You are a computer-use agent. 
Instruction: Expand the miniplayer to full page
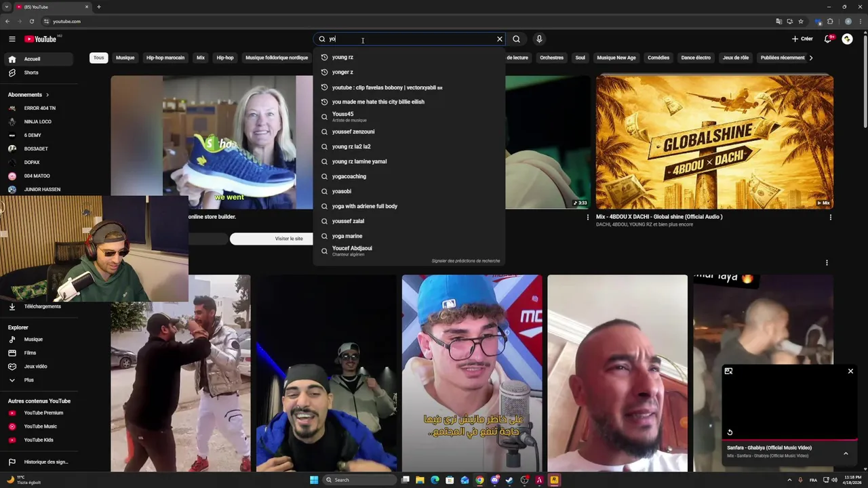[x=728, y=371]
